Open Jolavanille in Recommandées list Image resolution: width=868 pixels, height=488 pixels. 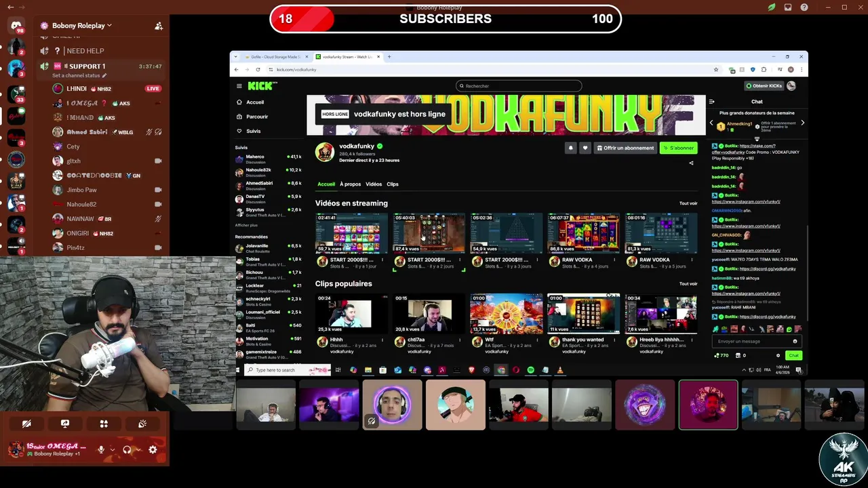[268, 248]
